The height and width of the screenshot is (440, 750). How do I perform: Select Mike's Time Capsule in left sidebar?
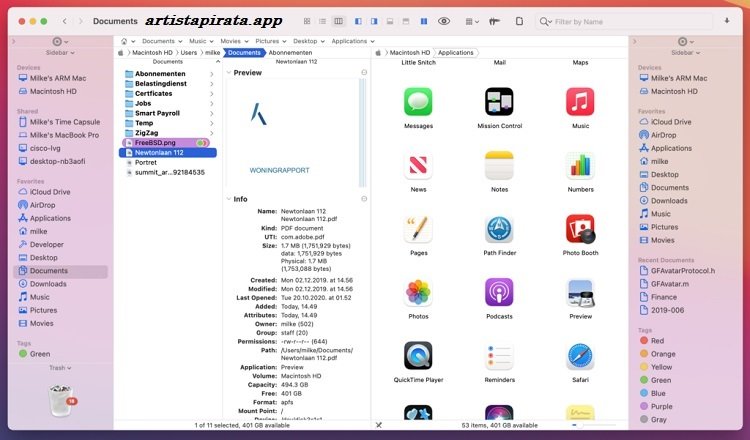coord(59,122)
